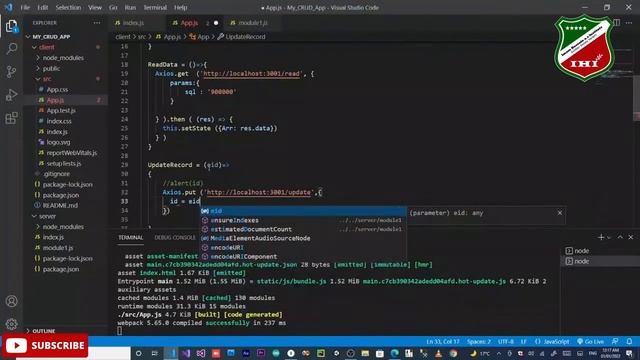This screenshot has height=360, width=640.
Task: Open the Search view in activity bar
Action: 11,49
